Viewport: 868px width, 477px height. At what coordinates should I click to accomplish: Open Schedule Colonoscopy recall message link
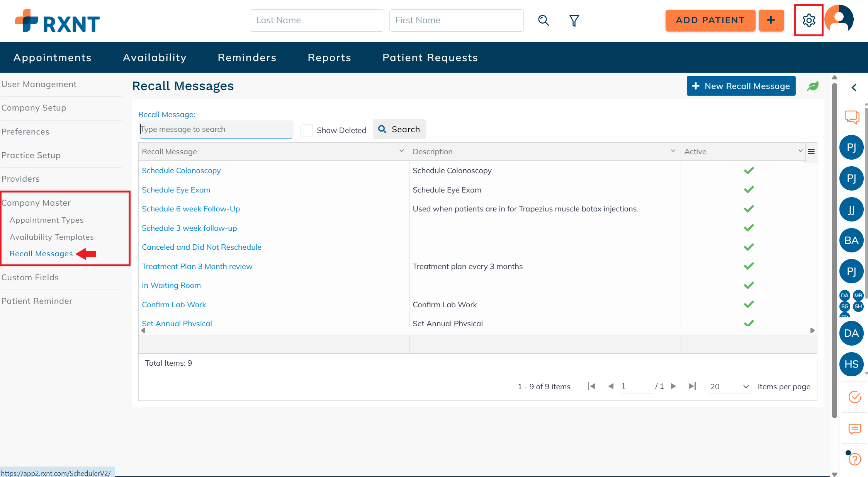[181, 170]
